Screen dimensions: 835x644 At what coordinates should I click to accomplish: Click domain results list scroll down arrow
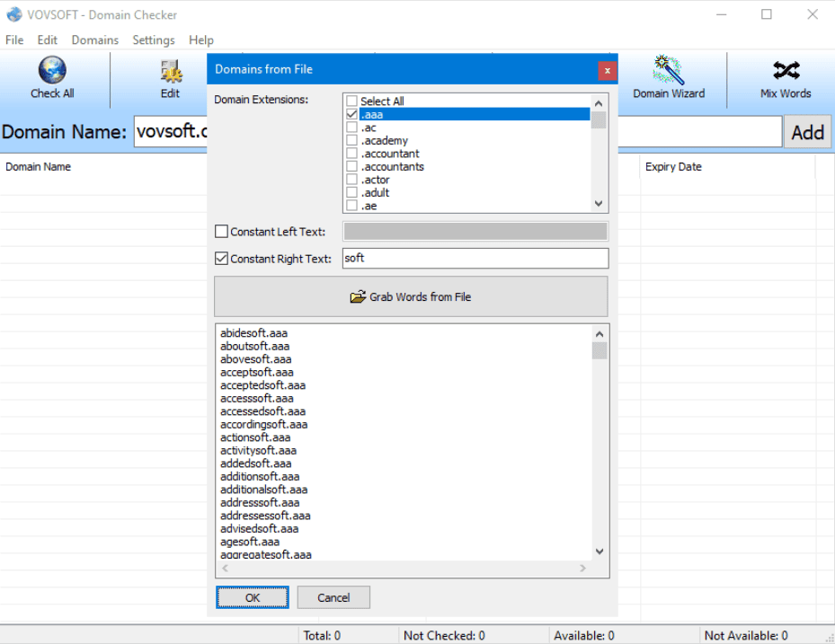(600, 551)
